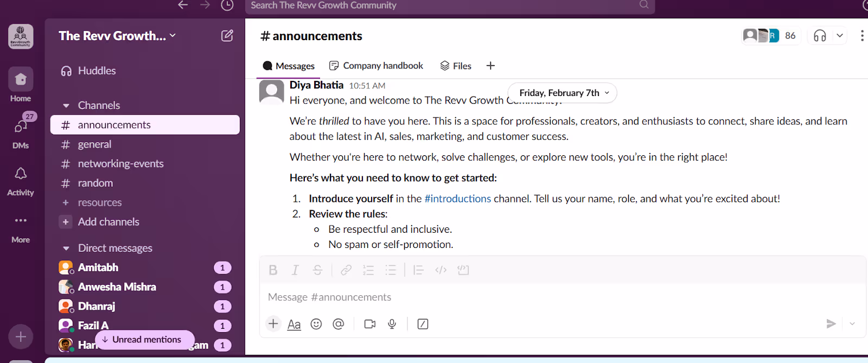Toggle bold formatting
This screenshot has height=363, width=868.
coord(273,270)
